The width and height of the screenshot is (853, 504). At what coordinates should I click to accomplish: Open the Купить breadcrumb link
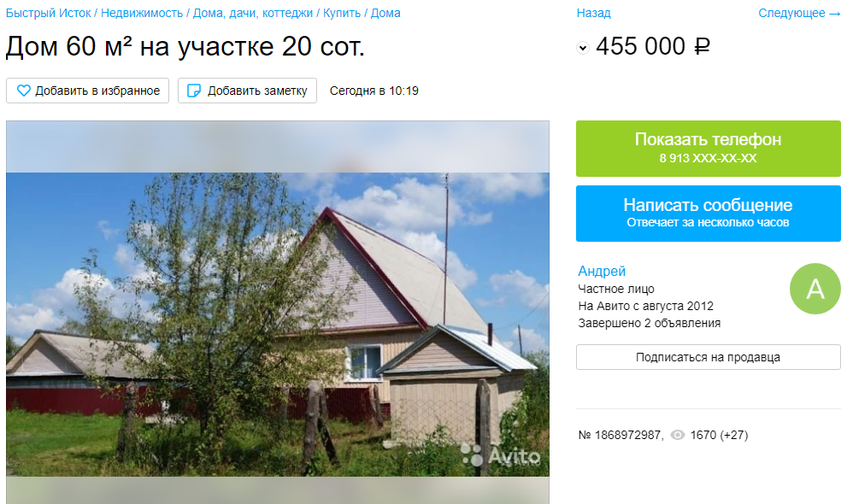[x=342, y=13]
